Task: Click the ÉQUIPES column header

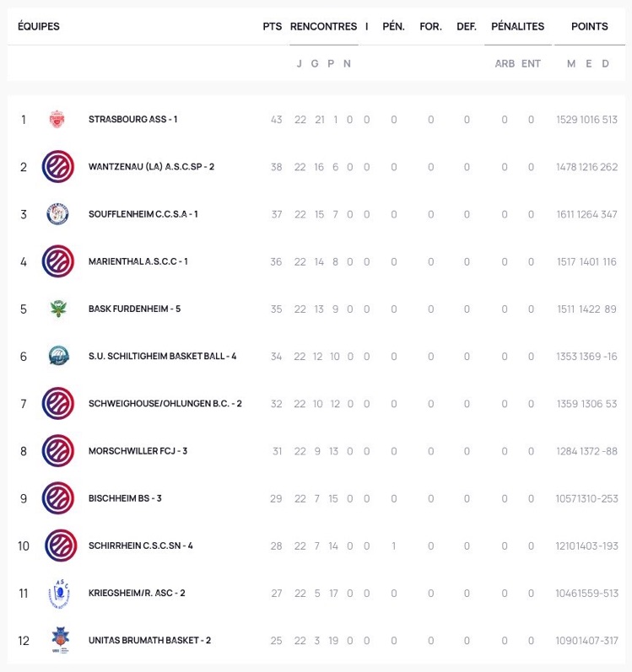Action: click(x=39, y=27)
